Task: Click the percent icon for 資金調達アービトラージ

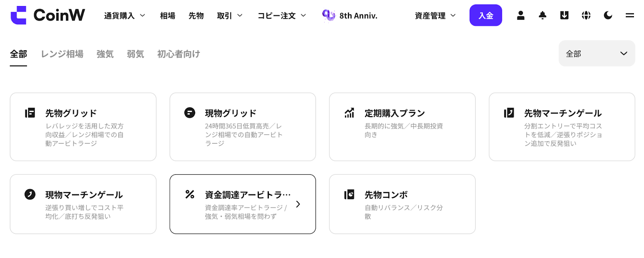Action: tap(190, 195)
